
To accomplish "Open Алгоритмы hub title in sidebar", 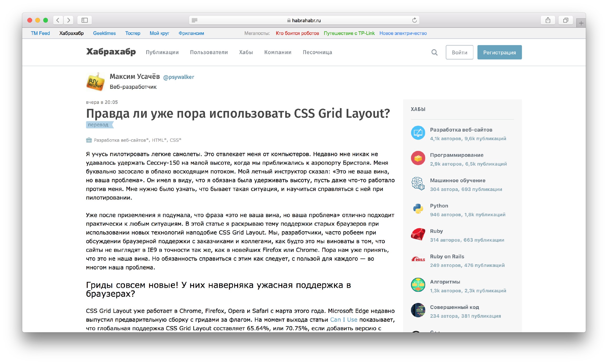I will (445, 282).
